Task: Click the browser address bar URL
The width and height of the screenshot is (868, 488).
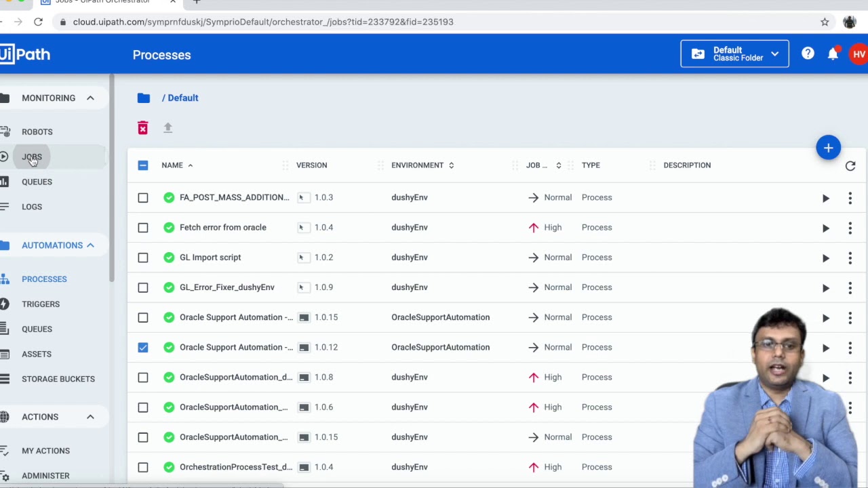Action: 263,22
